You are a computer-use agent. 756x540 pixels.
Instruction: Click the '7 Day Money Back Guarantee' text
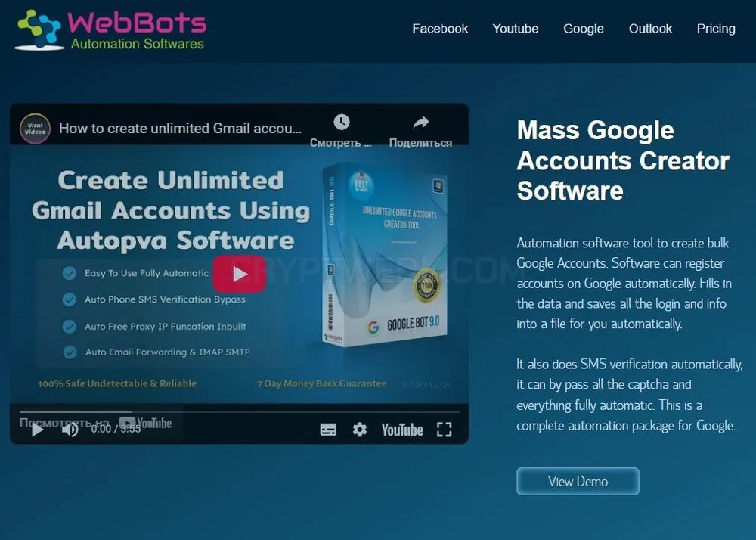click(x=321, y=383)
